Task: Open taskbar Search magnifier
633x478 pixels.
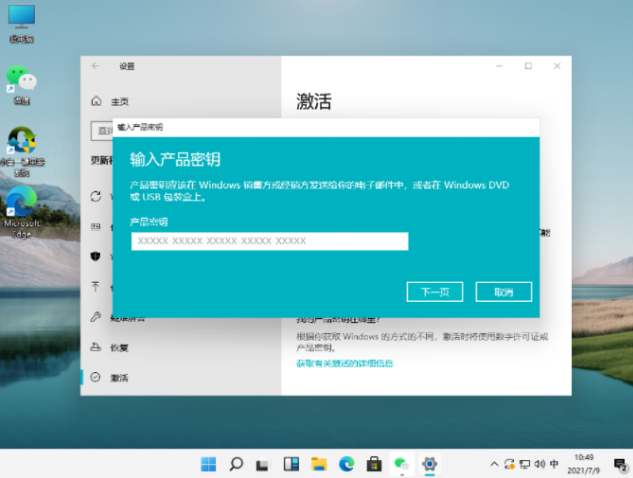Action: coord(236,464)
